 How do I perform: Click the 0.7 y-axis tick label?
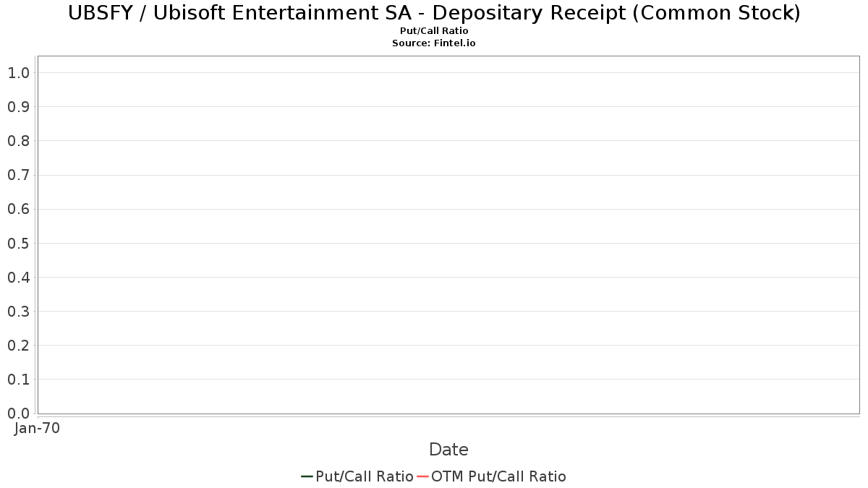click(x=18, y=175)
